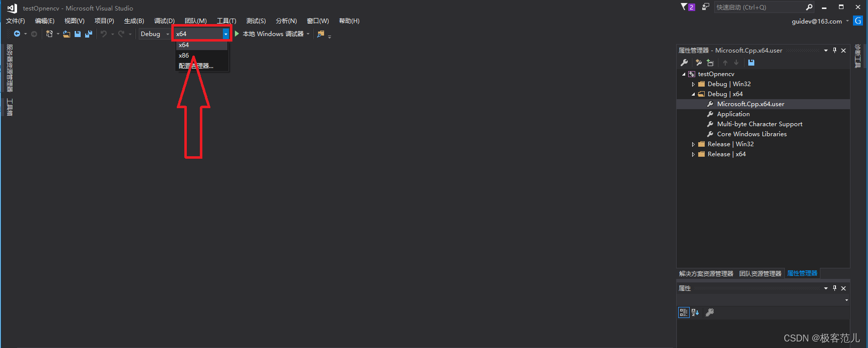Select x86 in the platform list
The width and height of the screenshot is (868, 348).
tap(202, 56)
